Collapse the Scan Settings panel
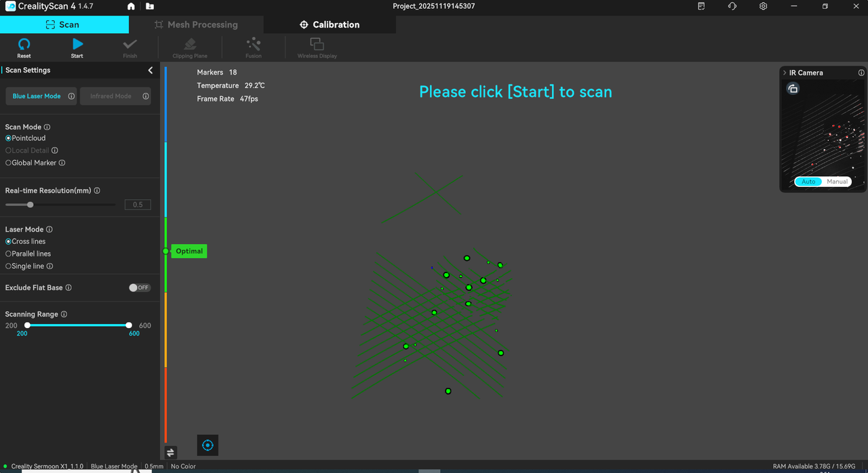 [151, 70]
